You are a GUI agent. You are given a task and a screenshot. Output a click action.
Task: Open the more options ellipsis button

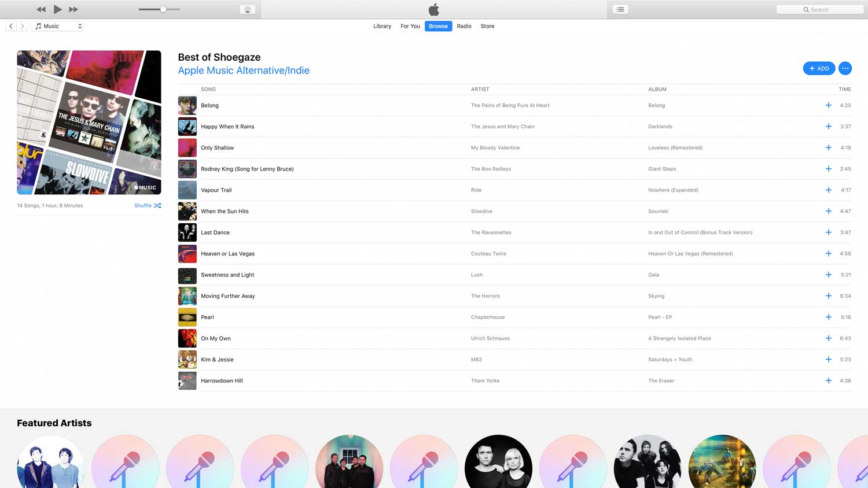point(845,68)
